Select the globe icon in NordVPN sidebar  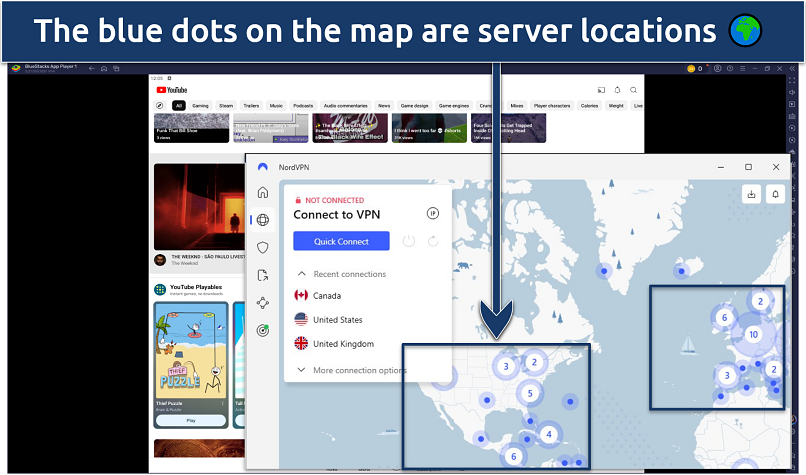[x=263, y=220]
